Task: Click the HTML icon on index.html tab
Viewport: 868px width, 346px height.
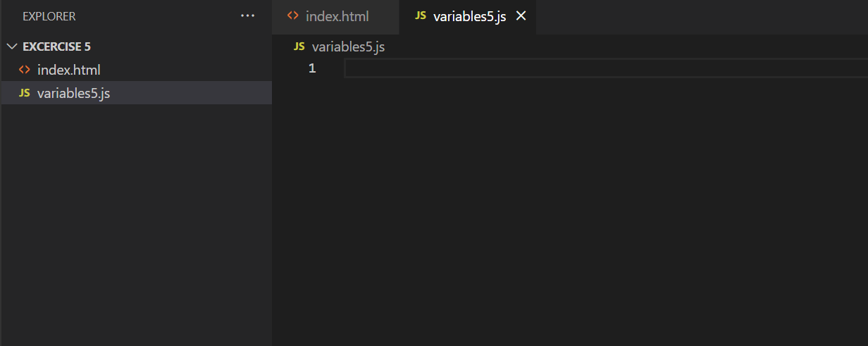Action: click(293, 16)
